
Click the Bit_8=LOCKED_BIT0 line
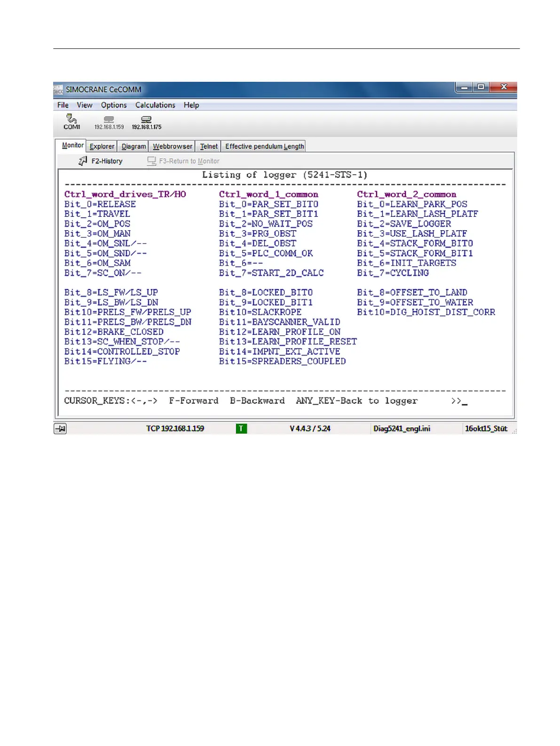[266, 293]
